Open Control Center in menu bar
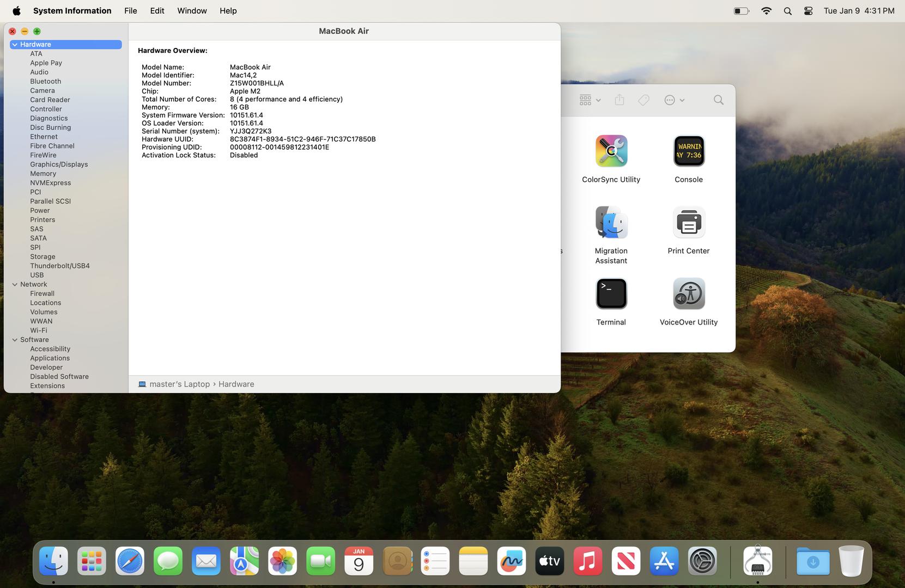 coord(809,11)
